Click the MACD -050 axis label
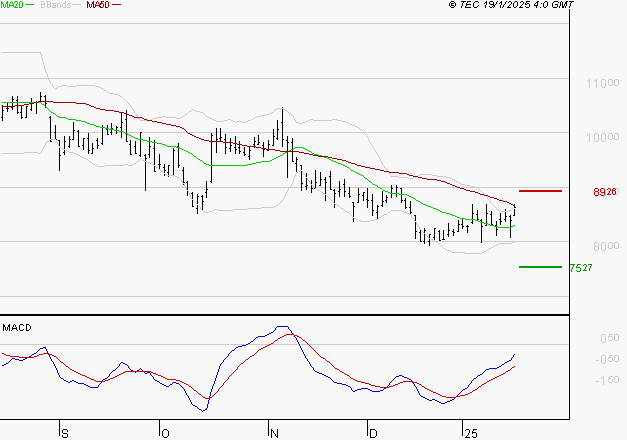627x440 pixels. (607, 359)
